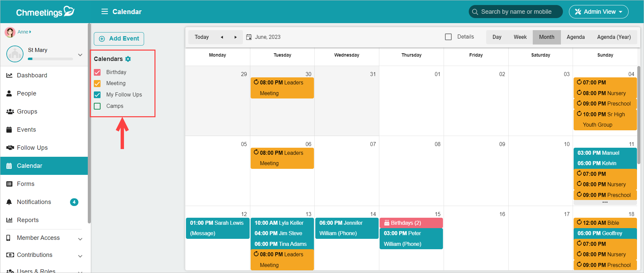Open the Admin View dropdown
This screenshot has width=644, height=273.
coord(598,12)
